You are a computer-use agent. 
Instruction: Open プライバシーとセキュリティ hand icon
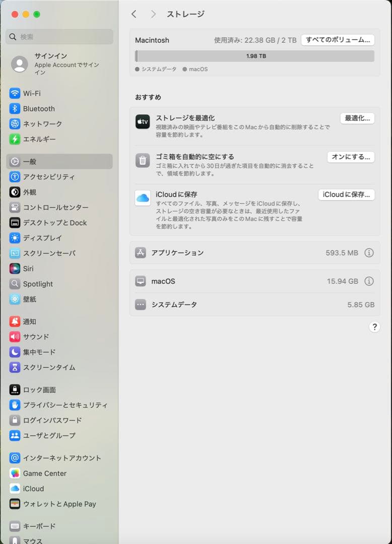coord(15,405)
